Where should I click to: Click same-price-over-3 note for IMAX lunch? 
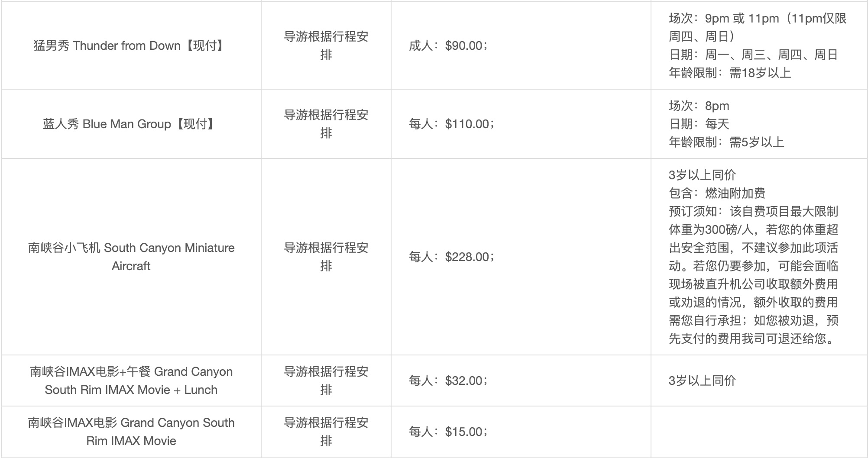tap(702, 381)
